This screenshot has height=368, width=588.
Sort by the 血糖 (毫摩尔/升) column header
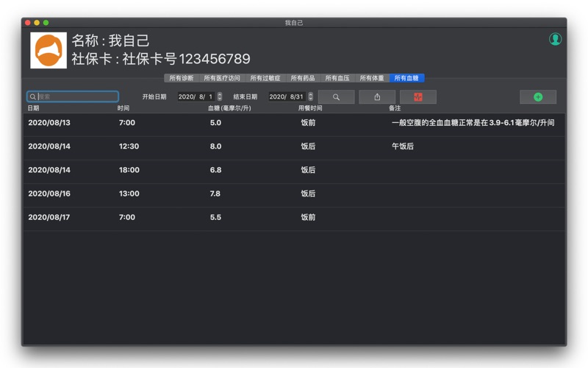229,108
